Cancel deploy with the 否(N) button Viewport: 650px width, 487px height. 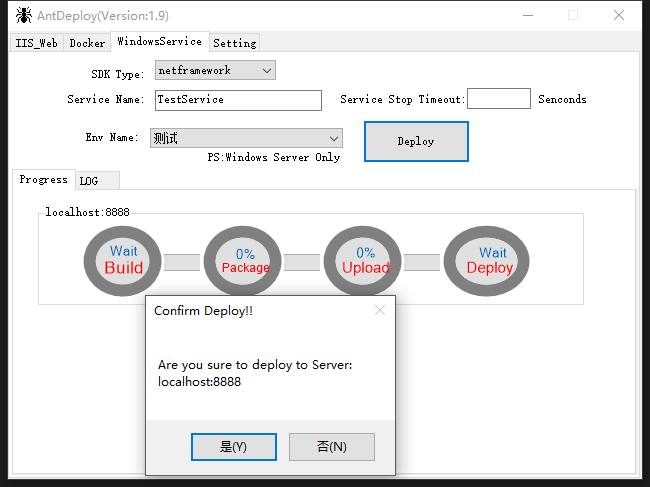pyautogui.click(x=332, y=447)
